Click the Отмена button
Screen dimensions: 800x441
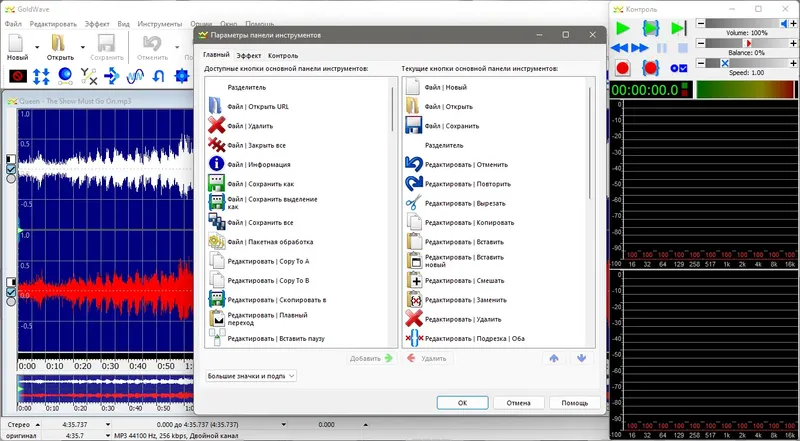point(518,403)
